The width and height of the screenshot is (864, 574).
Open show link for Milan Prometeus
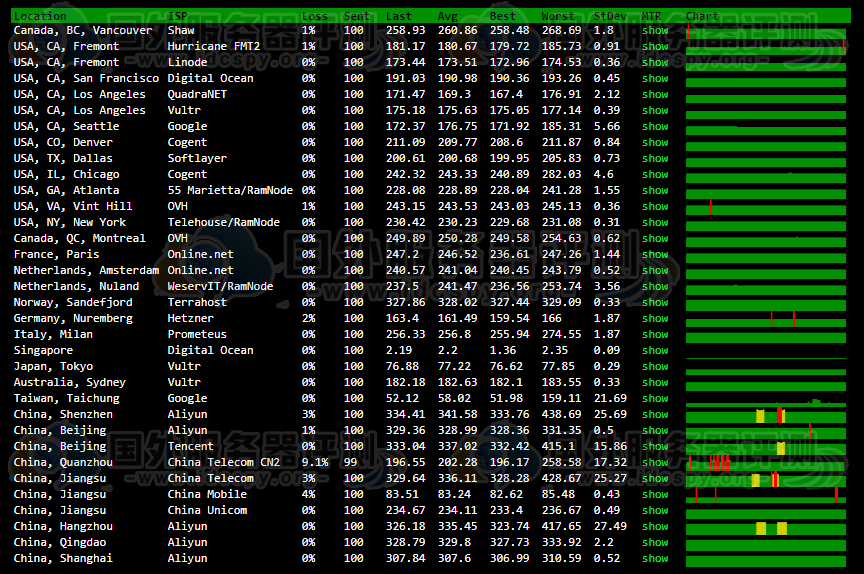point(655,334)
